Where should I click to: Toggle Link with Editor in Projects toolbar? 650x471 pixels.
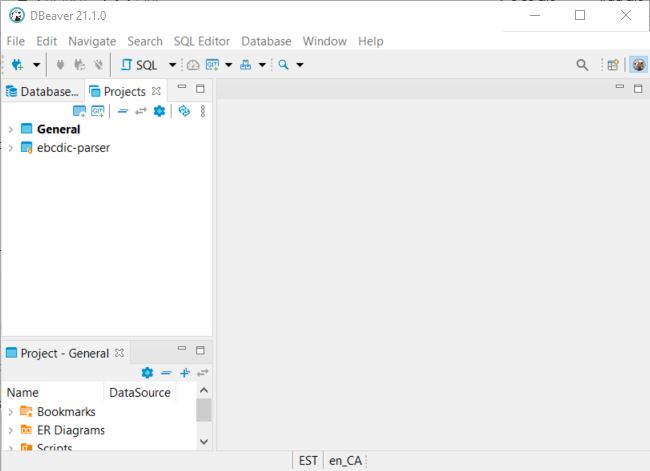point(141,111)
